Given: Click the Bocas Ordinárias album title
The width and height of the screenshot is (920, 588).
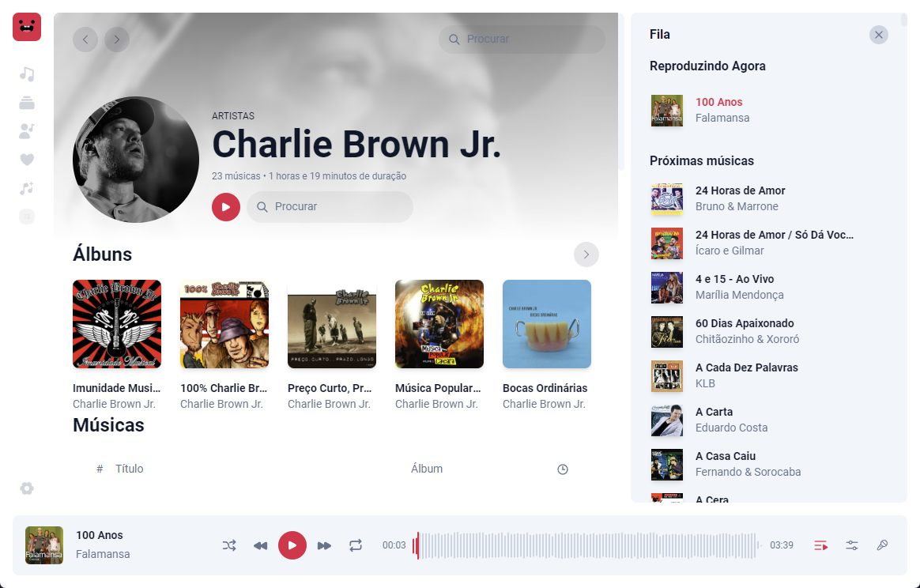Looking at the screenshot, I should coord(545,388).
